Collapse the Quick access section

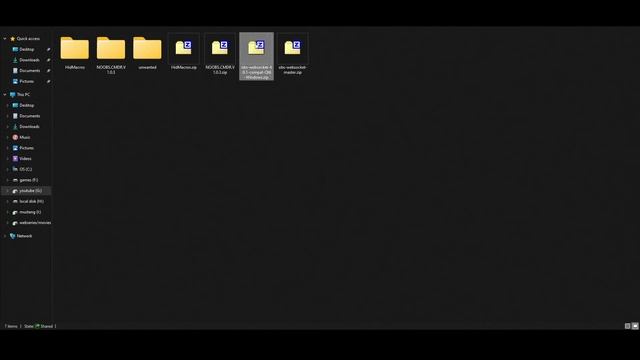click(5, 39)
